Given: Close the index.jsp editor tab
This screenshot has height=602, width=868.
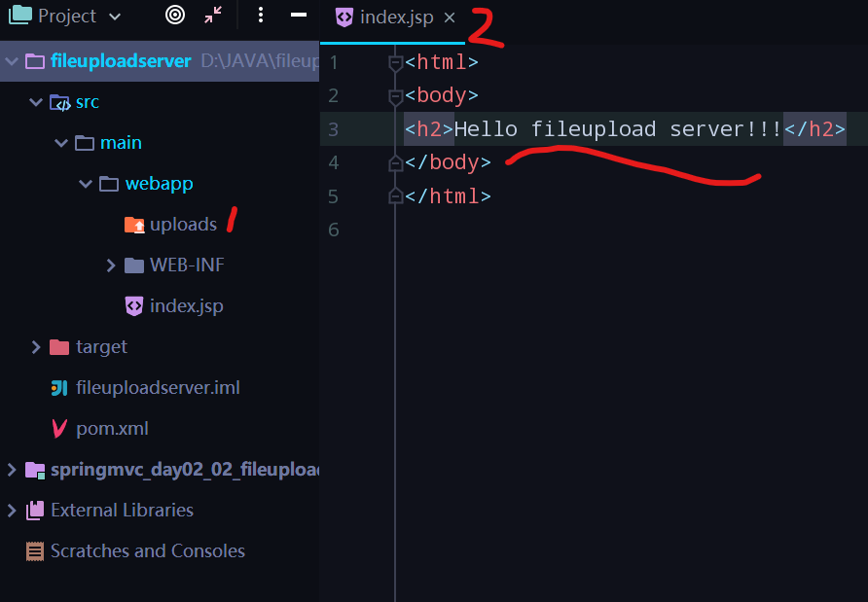Looking at the screenshot, I should tap(450, 18).
